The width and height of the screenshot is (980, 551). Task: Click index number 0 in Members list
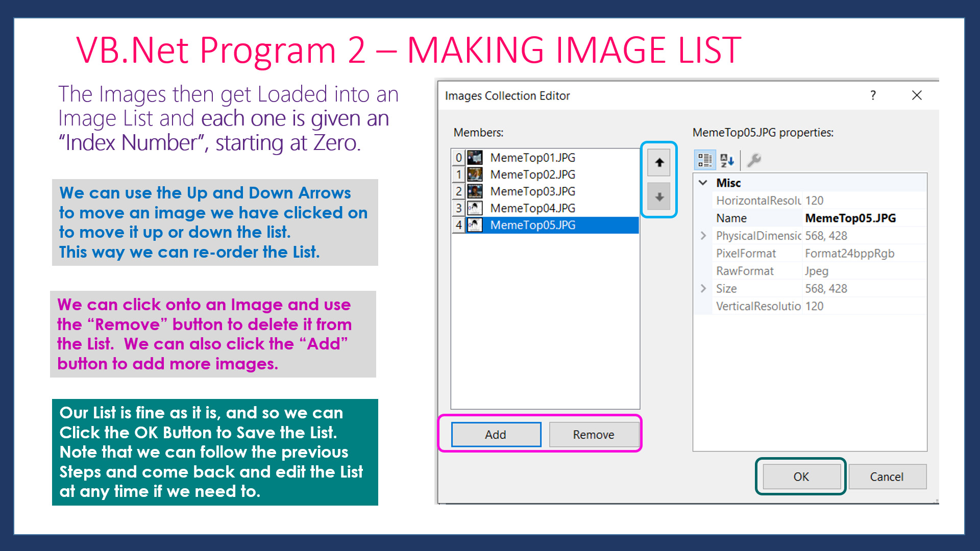pos(458,158)
